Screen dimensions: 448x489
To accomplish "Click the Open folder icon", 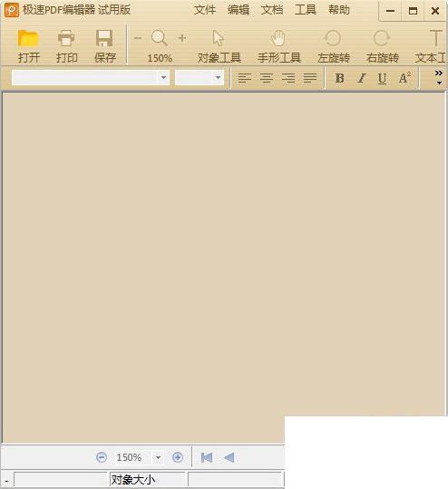I will pyautogui.click(x=28, y=38).
